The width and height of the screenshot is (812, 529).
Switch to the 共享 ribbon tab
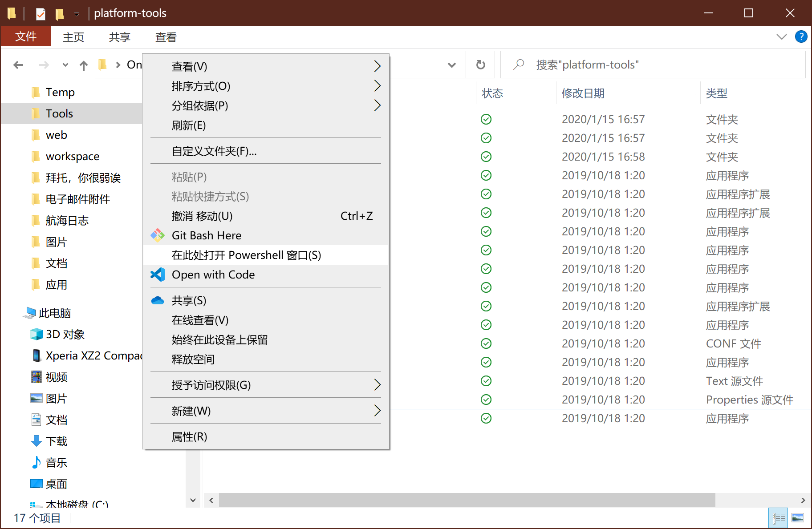(120, 37)
